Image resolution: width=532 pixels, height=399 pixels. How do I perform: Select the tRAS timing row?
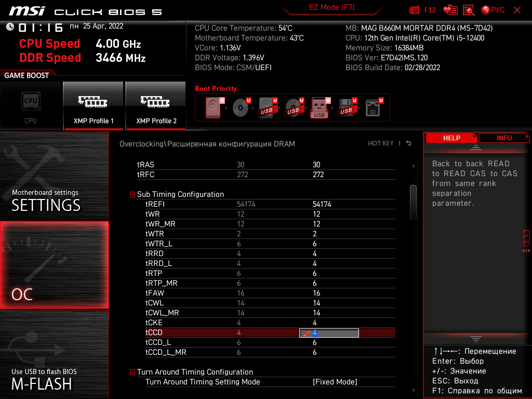coord(266,165)
